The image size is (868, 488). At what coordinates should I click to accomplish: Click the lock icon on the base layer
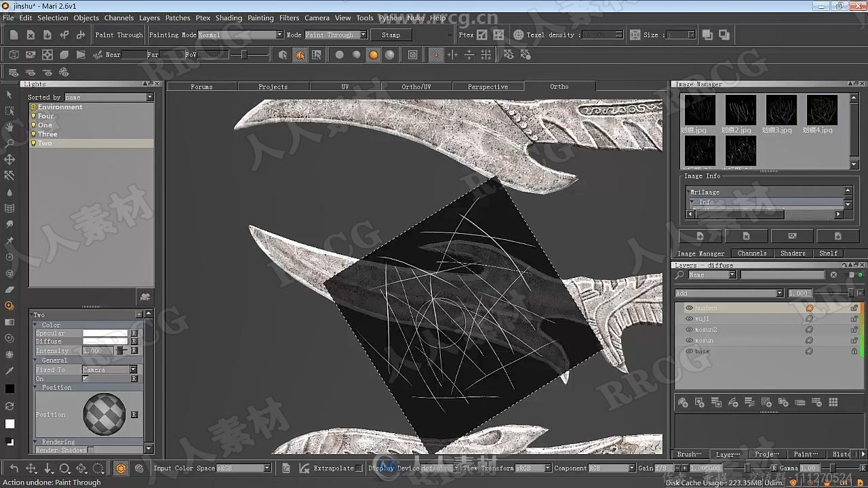[x=854, y=351]
